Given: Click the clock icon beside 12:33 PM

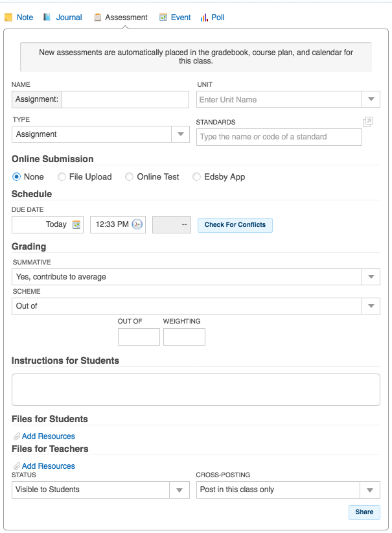Looking at the screenshot, I should click(137, 224).
